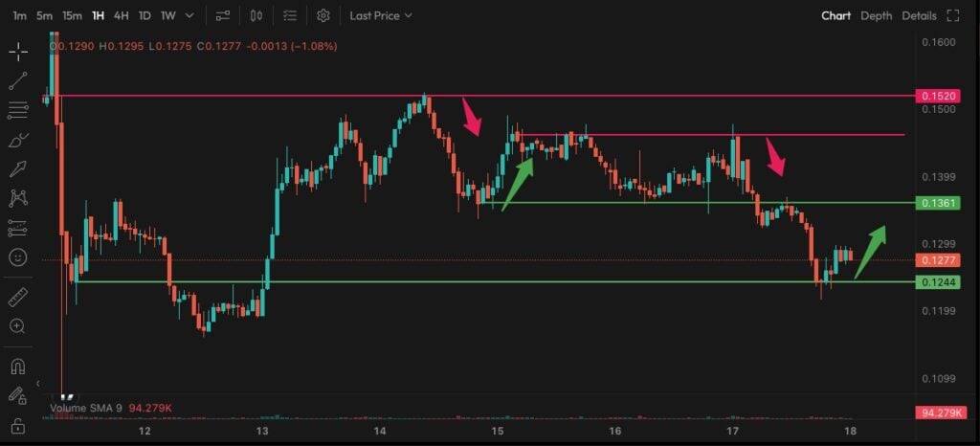The height and width of the screenshot is (446, 980).
Task: Select the brush drawing tool
Action: coord(18,140)
